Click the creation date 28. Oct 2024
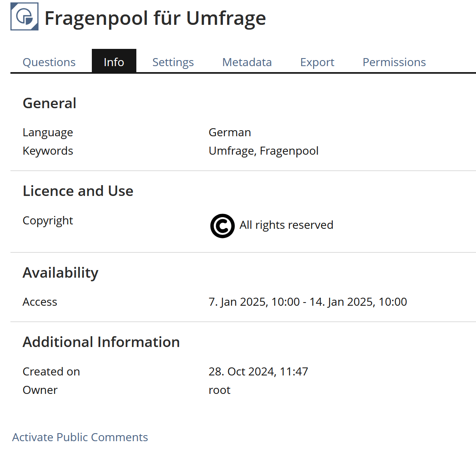 [x=258, y=371]
